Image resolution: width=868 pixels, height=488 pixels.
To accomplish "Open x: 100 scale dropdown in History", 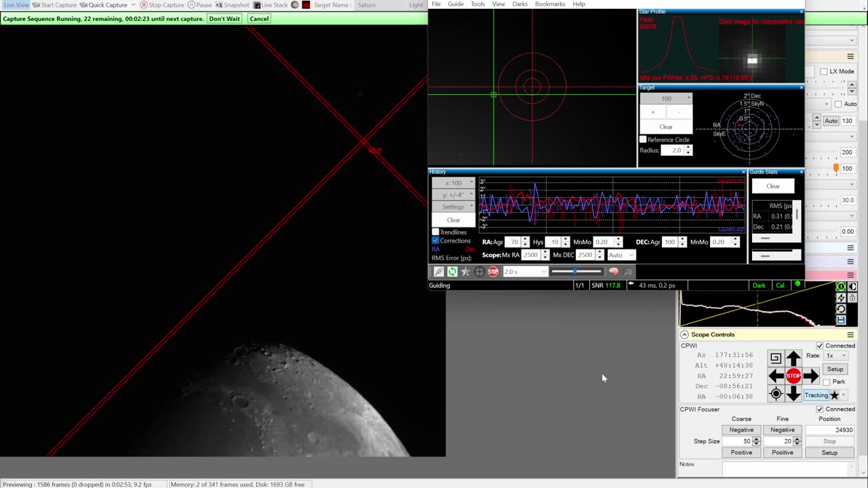I will point(453,183).
